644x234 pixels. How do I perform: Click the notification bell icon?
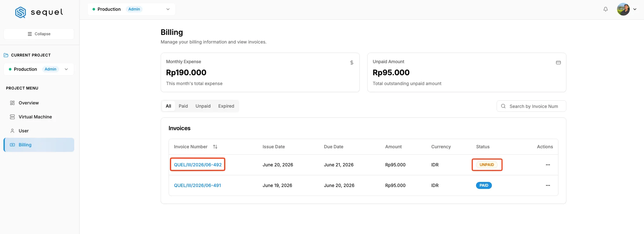click(x=605, y=9)
